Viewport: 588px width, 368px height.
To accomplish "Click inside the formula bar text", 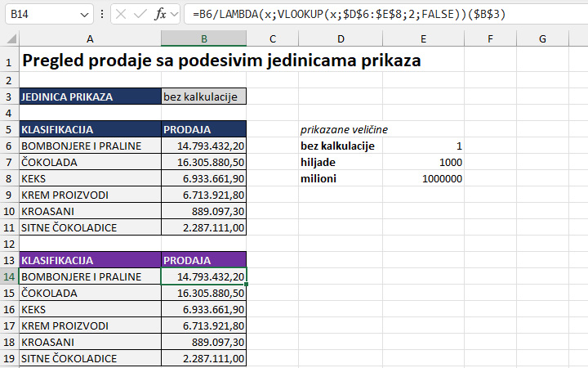I will click(384, 15).
